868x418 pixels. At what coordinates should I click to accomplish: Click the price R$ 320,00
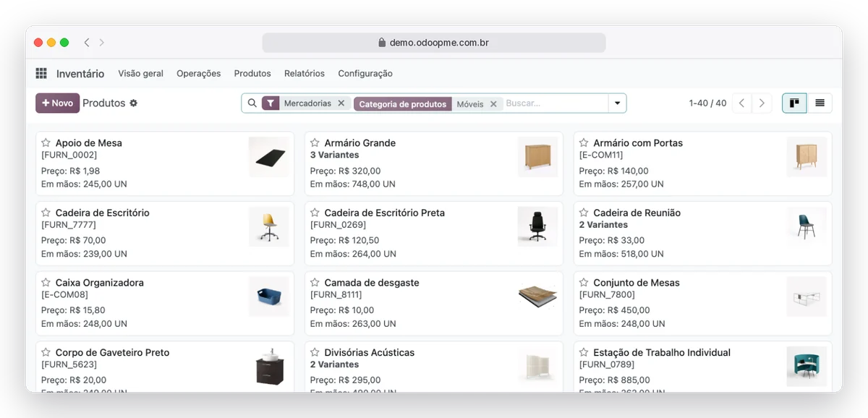[359, 171]
